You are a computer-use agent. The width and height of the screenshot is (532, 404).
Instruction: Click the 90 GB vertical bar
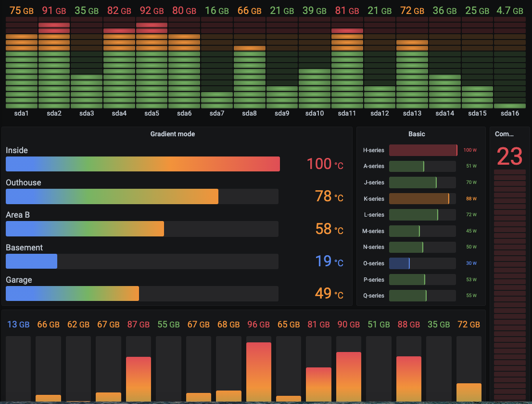(x=348, y=377)
